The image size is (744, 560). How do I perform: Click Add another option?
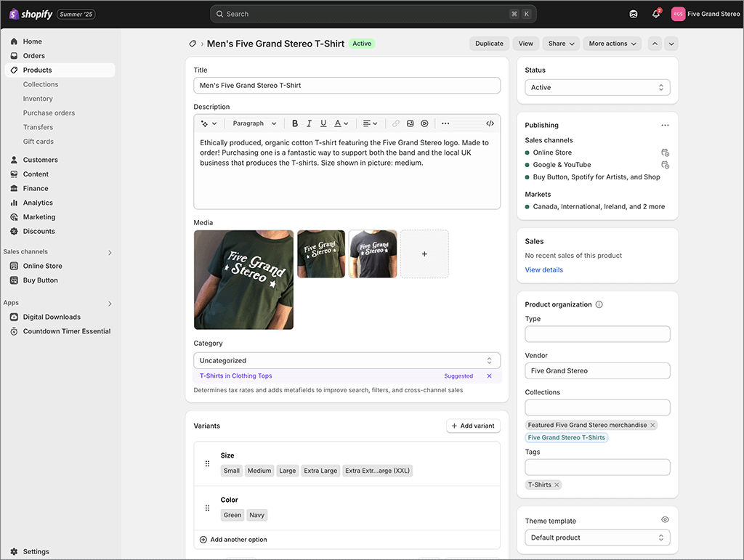pos(233,540)
